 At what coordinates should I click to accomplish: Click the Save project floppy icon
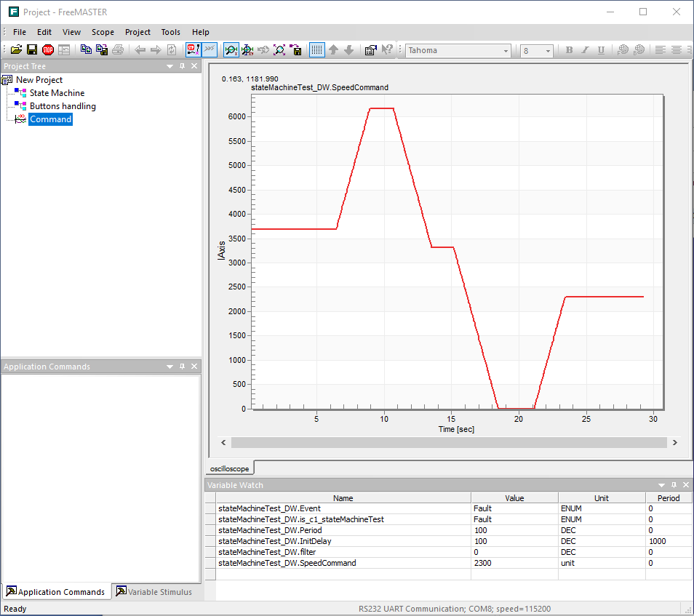click(x=32, y=49)
